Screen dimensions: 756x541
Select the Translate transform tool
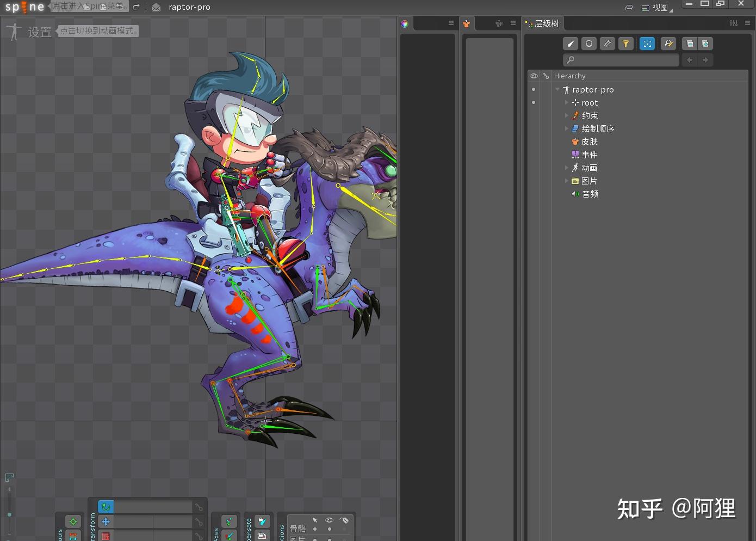click(x=106, y=522)
